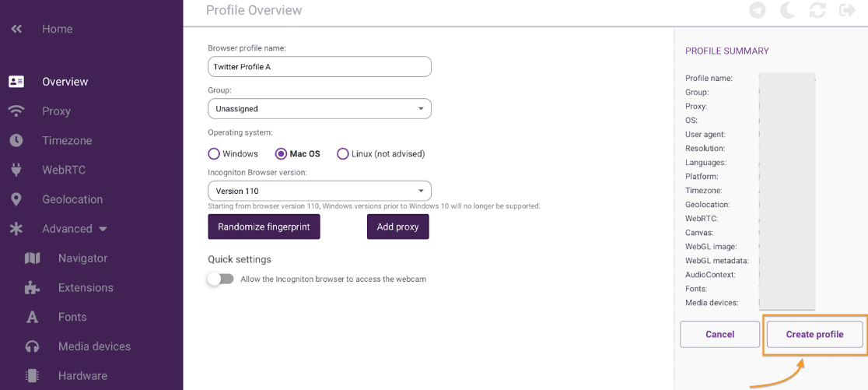This screenshot has width=868, height=390.
Task: Open the Timezone menu item
Action: point(67,140)
